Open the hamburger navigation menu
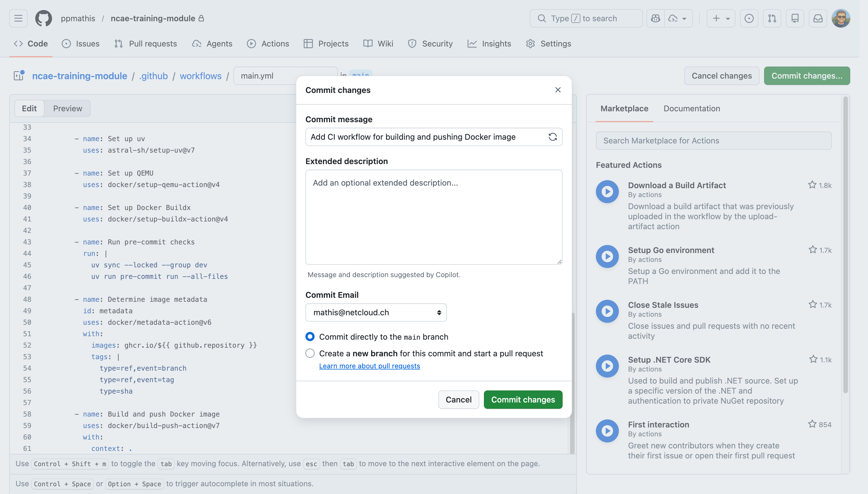Screen dimensions: 868x494 pos(18,18)
